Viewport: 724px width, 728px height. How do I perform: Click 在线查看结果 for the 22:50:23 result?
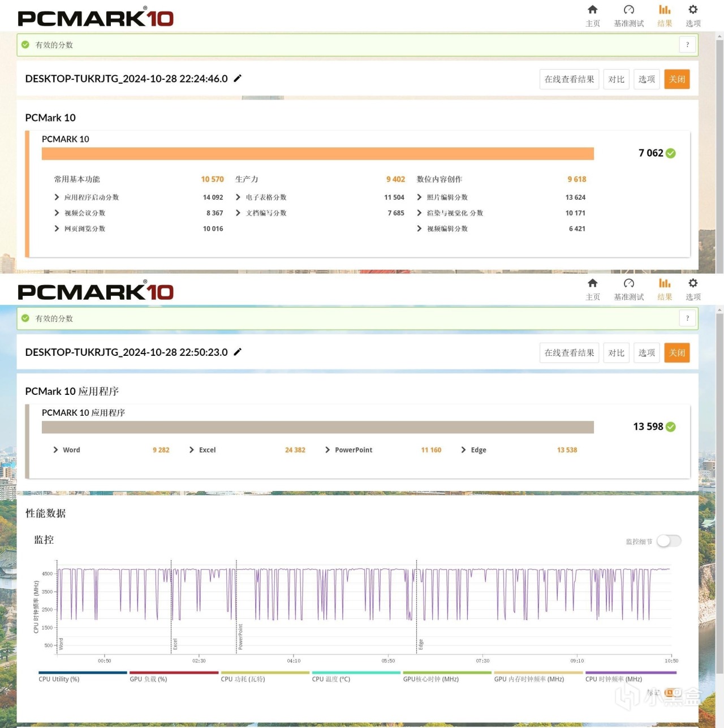pos(569,353)
